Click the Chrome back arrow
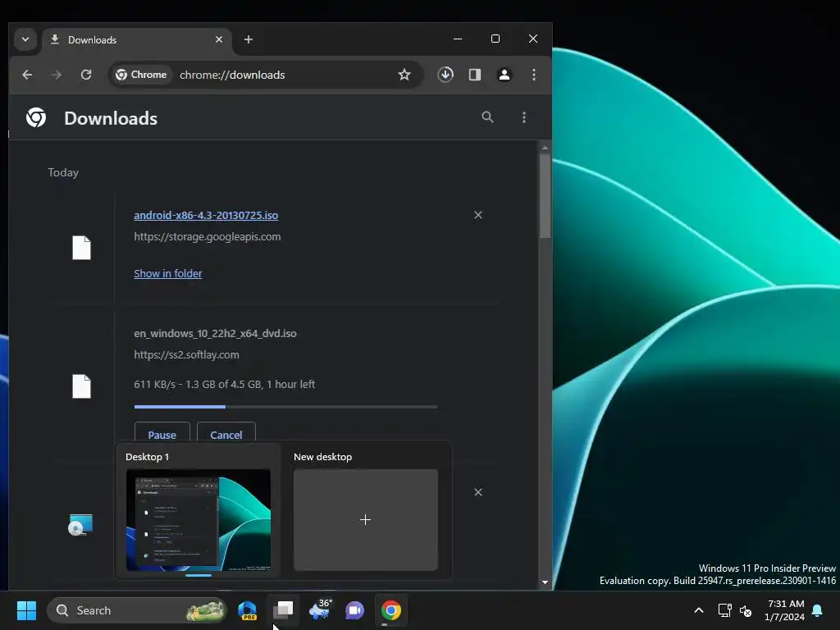 (x=27, y=75)
